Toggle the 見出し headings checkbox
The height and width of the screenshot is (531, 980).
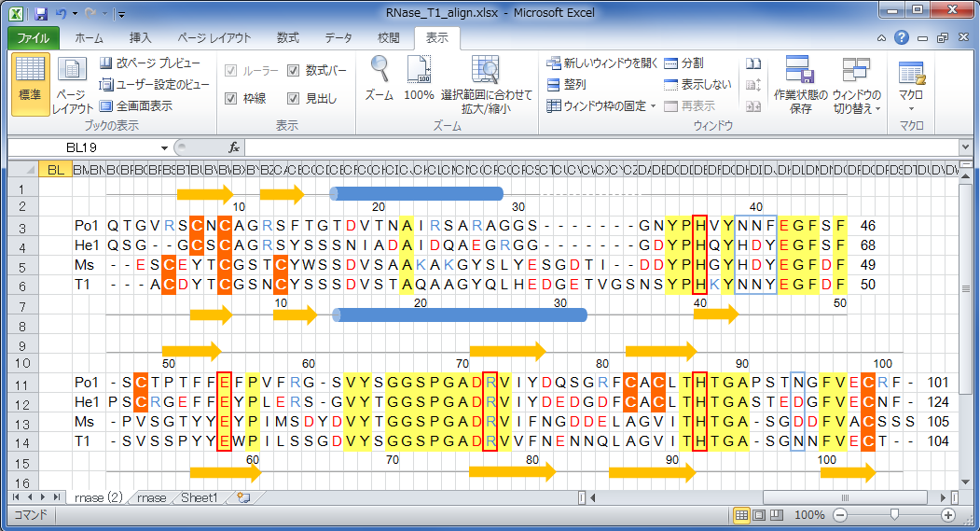pos(294,98)
